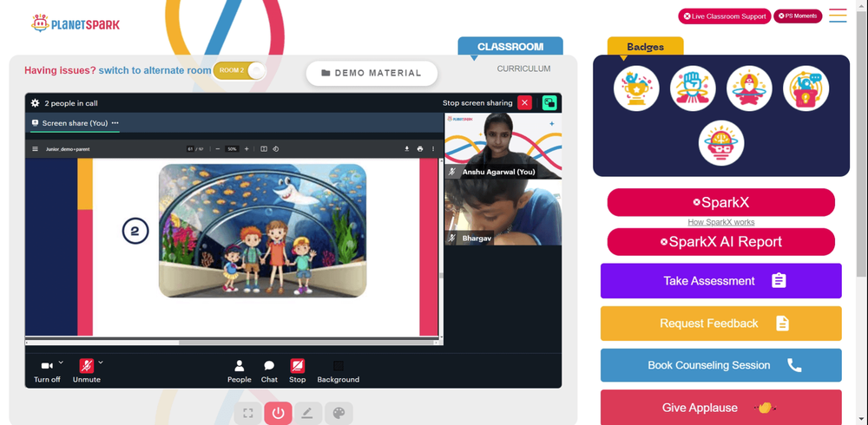Select the speaker podium badge
868x425 pixels.
[x=806, y=88]
